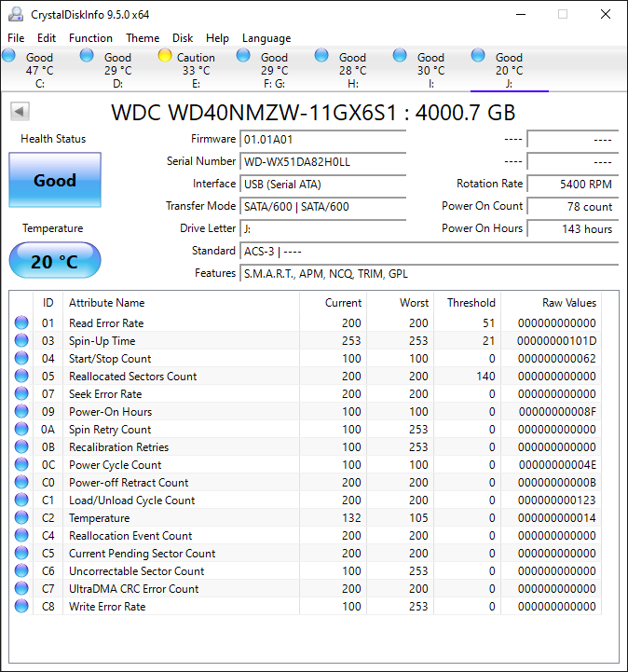Select the D: drive status orb
Screen dimensions: 628x672
[x=87, y=55]
